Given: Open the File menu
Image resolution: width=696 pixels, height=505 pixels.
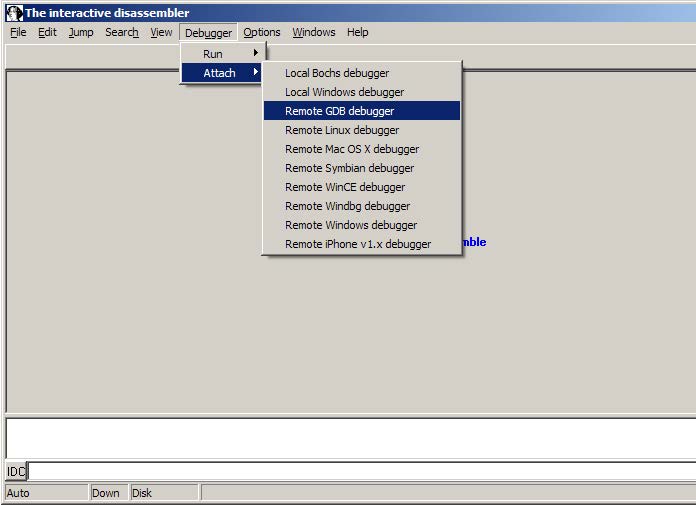Looking at the screenshot, I should pos(18,32).
